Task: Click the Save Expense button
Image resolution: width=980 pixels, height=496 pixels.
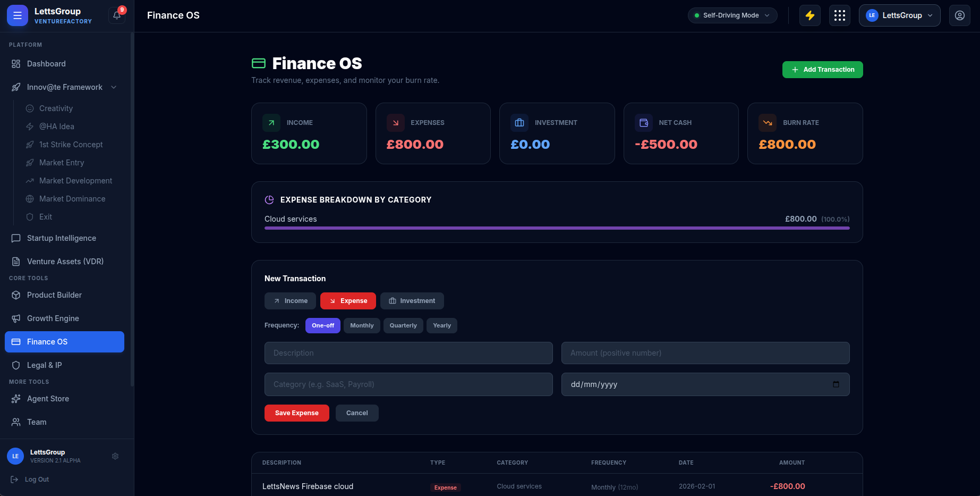Action: point(296,413)
